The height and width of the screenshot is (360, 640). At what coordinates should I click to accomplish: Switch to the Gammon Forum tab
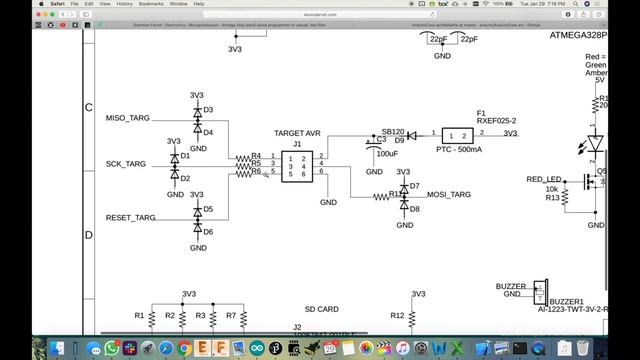(x=229, y=25)
